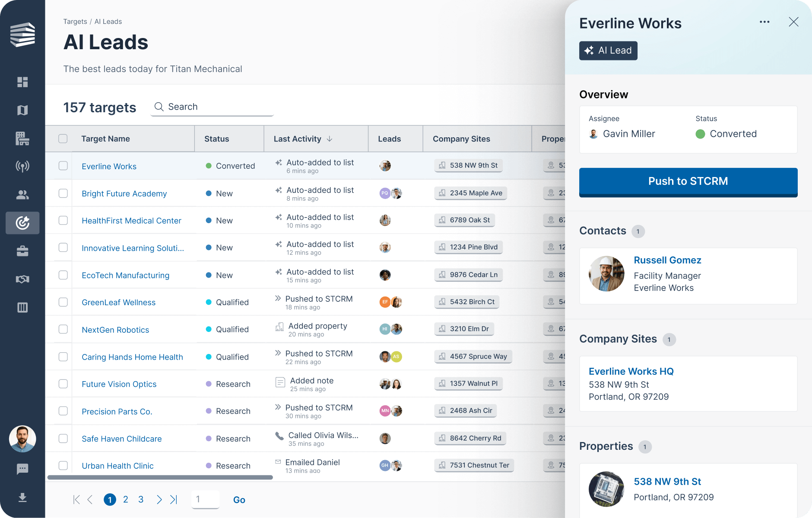Check the row checkbox for Everline Works

[63, 166]
